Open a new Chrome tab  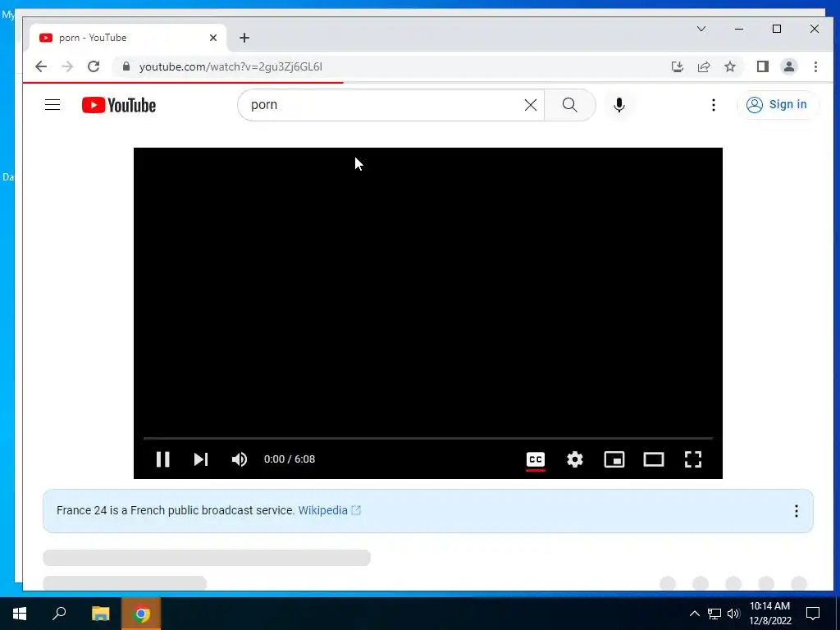pyautogui.click(x=244, y=38)
